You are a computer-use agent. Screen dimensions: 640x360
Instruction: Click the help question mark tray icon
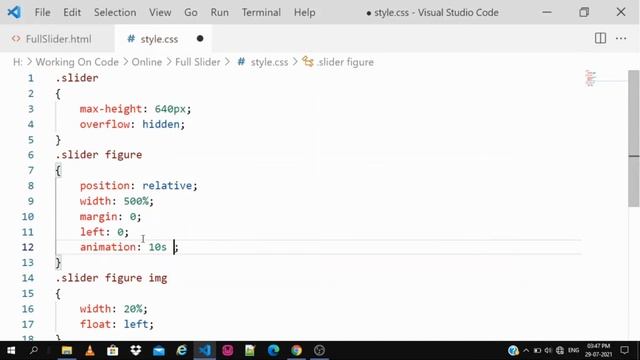point(513,350)
